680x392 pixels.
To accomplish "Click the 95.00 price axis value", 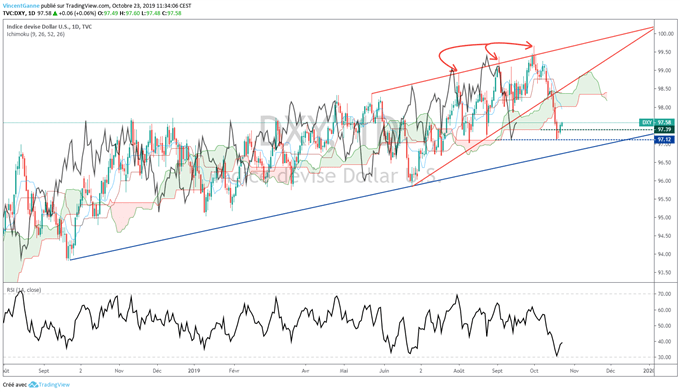I will [x=665, y=218].
